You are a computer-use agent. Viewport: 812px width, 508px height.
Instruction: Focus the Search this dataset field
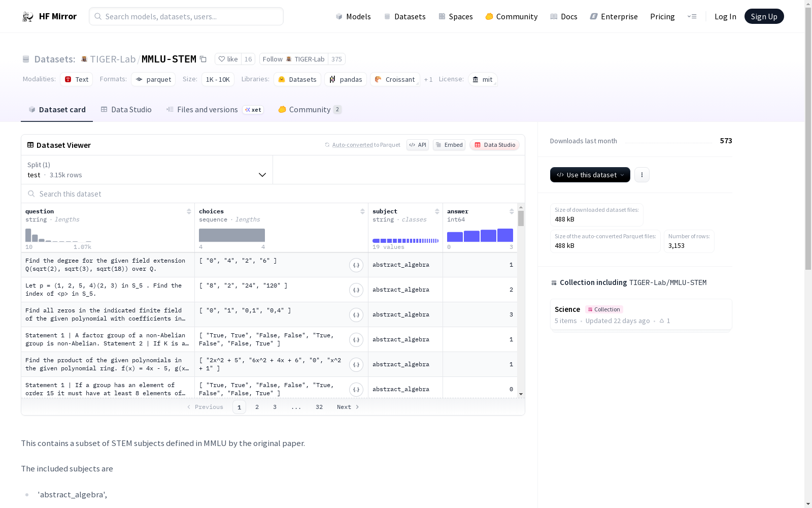[273, 194]
